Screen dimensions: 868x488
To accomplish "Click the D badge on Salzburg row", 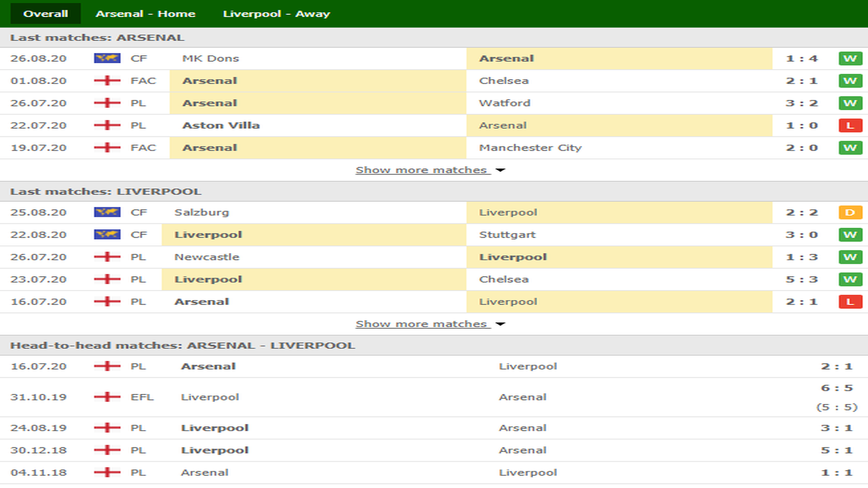I will pos(850,212).
